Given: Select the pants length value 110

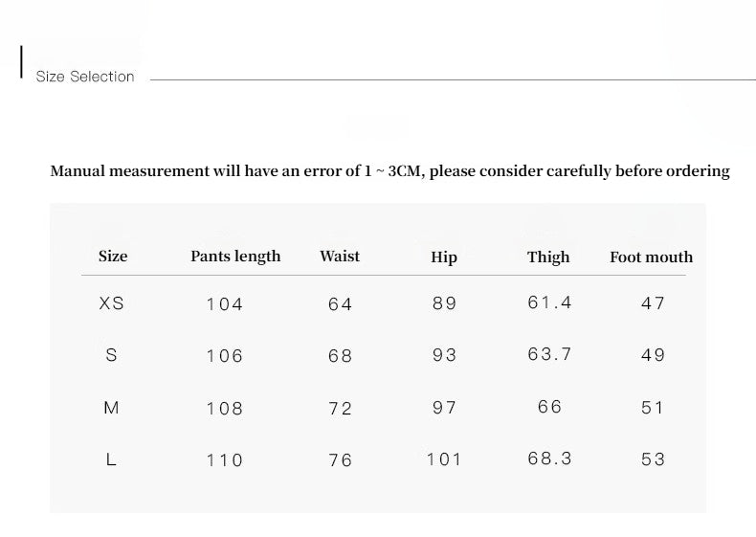Looking at the screenshot, I should click(225, 460).
